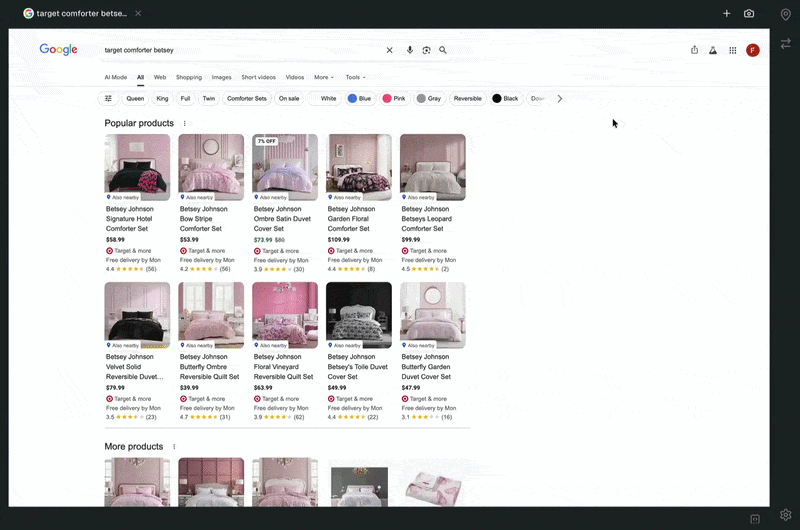800x530 pixels.
Task: Switch to the Images tab
Action: tap(221, 78)
